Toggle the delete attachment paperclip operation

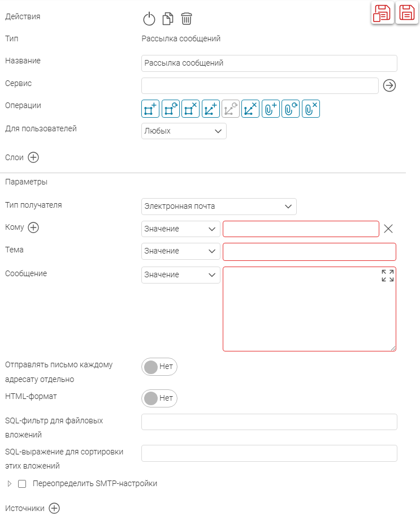pyautogui.click(x=311, y=109)
